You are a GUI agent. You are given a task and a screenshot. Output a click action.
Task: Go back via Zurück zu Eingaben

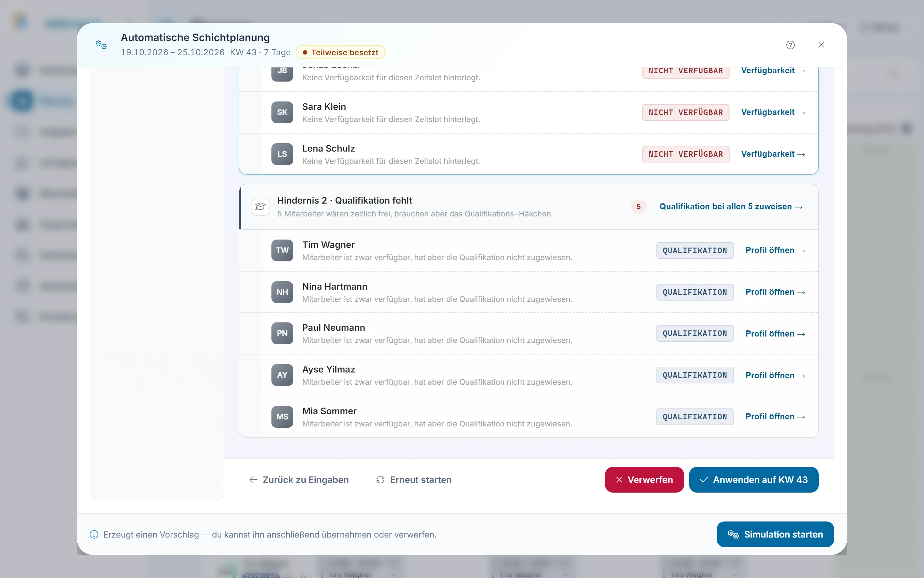coord(299,480)
